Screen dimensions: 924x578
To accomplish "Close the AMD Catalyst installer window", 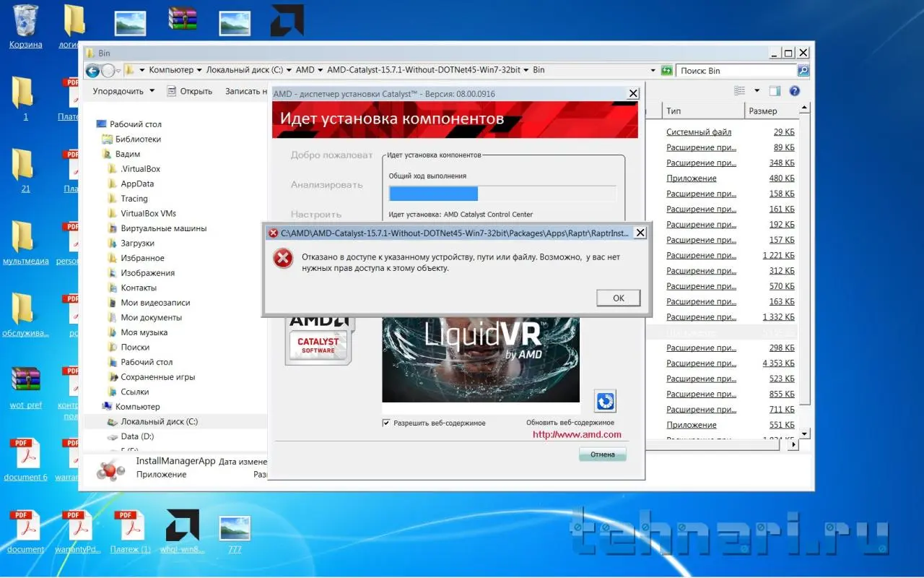I will 633,93.
